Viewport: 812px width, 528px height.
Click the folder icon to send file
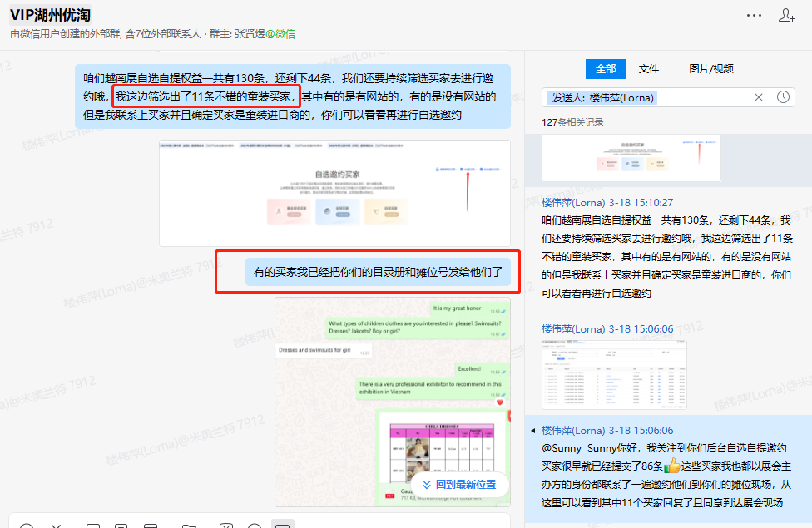click(x=189, y=525)
